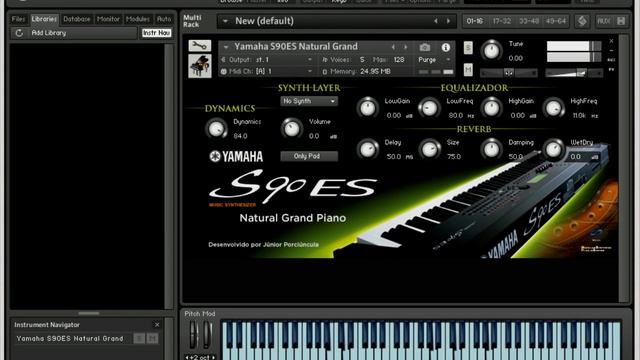The image size is (640, 360).
Task: Click the refresh icon beside Add Library
Action: [19, 33]
